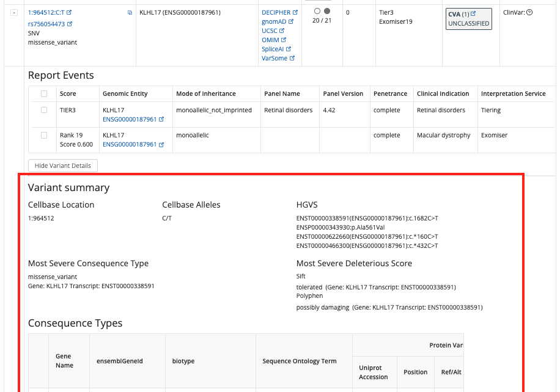Click Hide Variant Details button

[x=63, y=165]
